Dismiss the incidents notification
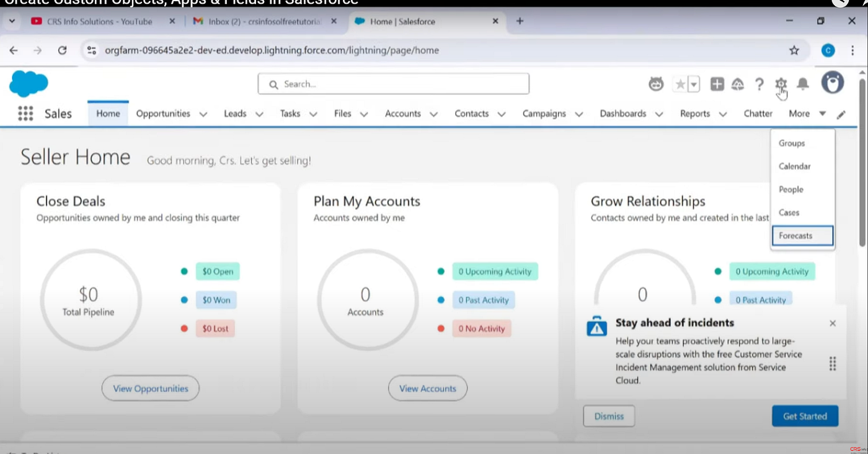 point(609,416)
